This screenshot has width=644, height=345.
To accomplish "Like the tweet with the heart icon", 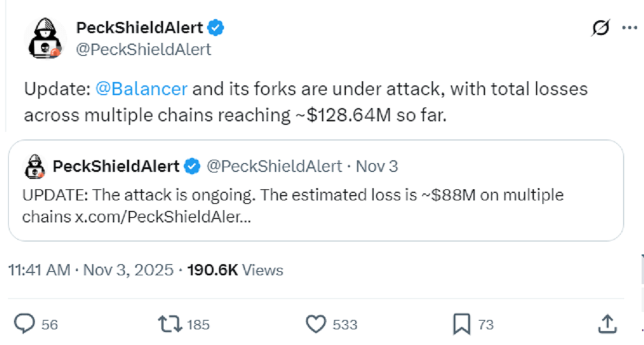I will point(316,324).
